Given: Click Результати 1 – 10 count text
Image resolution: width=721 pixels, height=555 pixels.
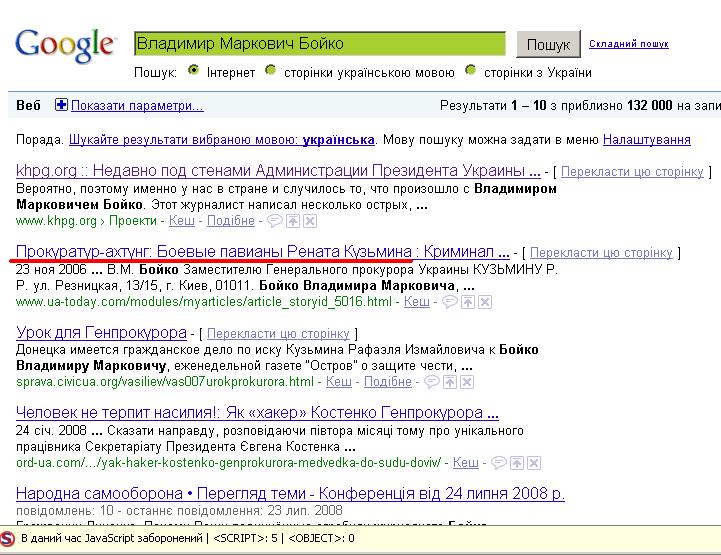Looking at the screenshot, I should 580,106.
